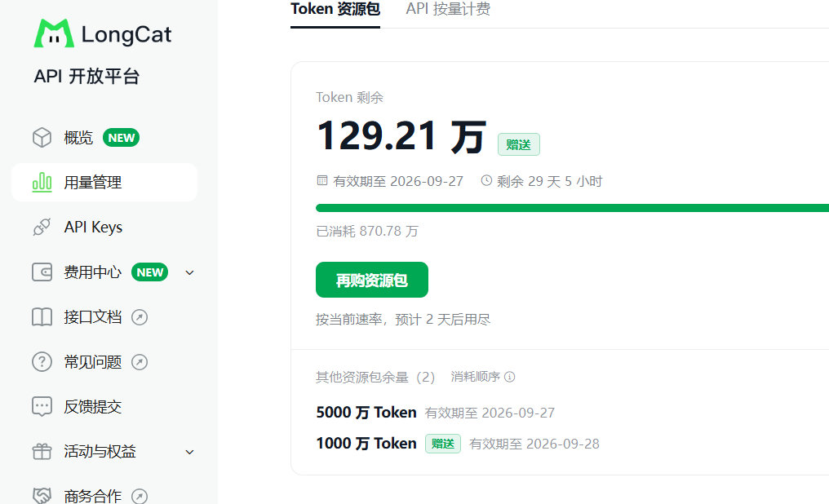The width and height of the screenshot is (829, 504).
Task: Click the 5000 万 Token package row
Action: pyautogui.click(x=436, y=412)
